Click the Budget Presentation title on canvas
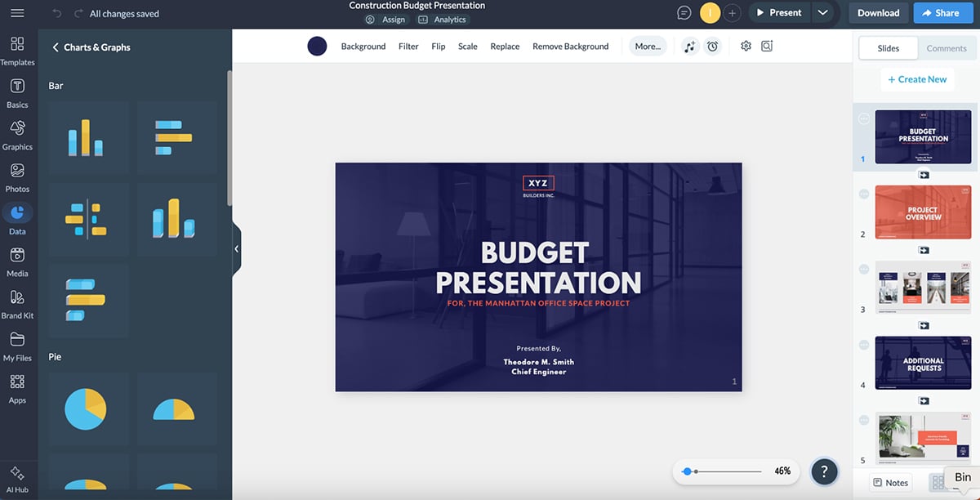Screen dimensions: 980x500 (x=538, y=268)
